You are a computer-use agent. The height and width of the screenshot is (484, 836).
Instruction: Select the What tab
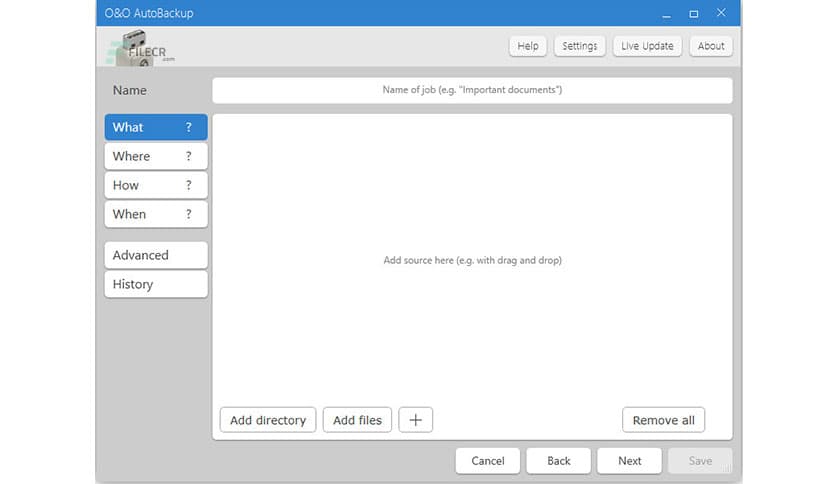[156, 127]
